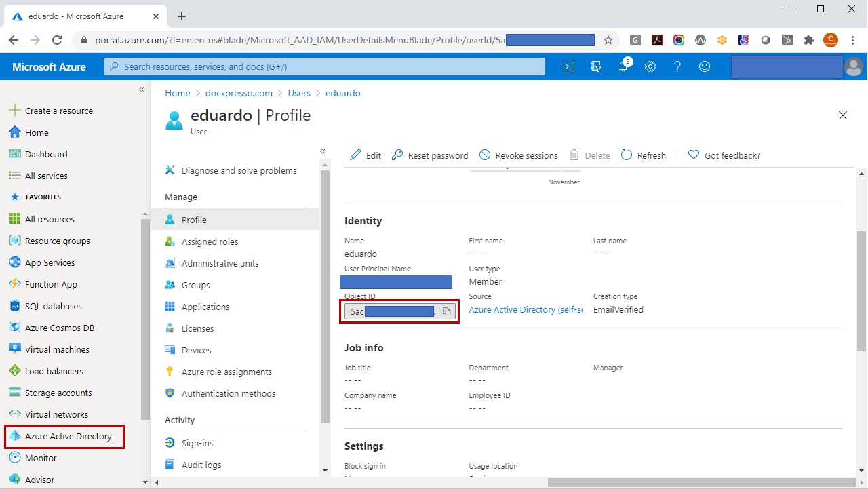Open the portal settings gear icon

(x=650, y=66)
